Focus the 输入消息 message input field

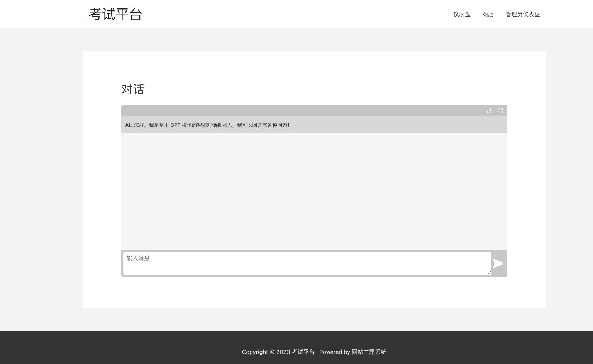click(x=307, y=263)
